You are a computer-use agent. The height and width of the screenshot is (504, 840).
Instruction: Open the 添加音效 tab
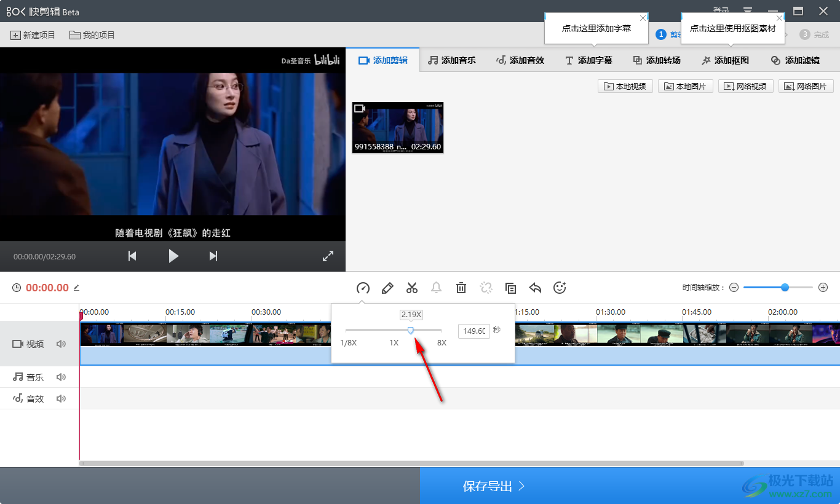(x=520, y=60)
